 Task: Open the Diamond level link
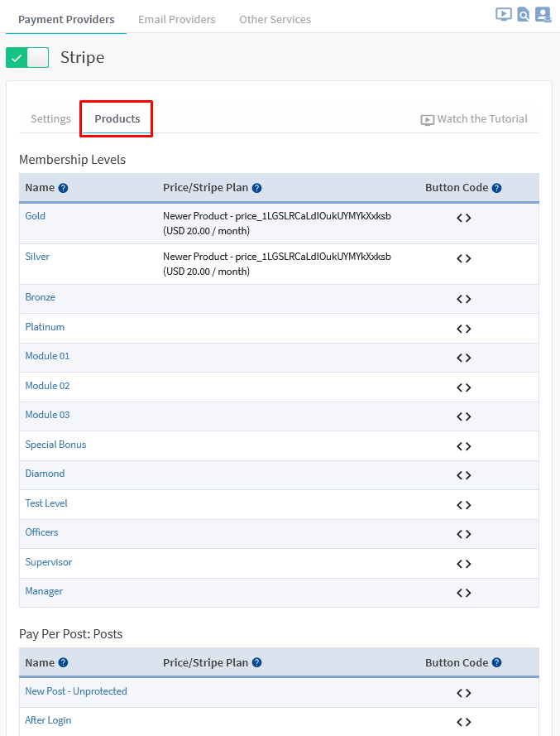point(45,474)
